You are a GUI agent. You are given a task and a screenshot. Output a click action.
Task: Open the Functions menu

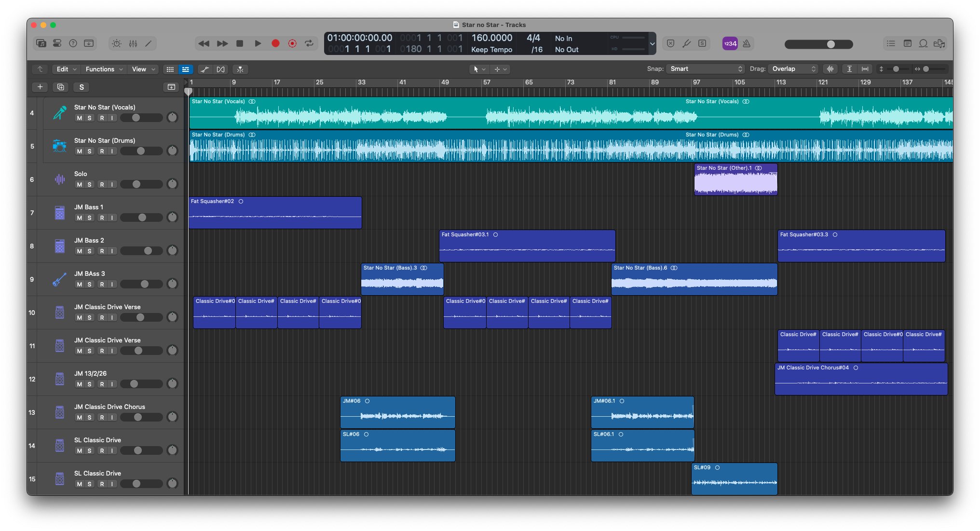coord(104,69)
